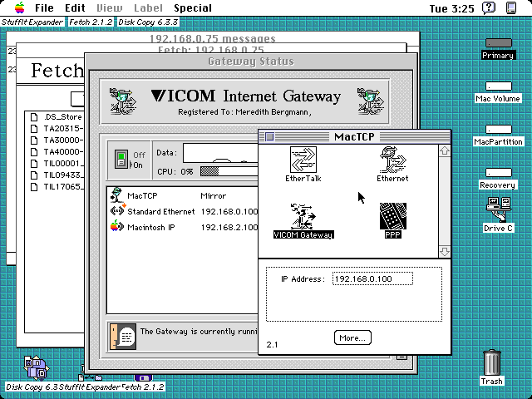Click the IP Address field in MacTCP

coord(372,278)
